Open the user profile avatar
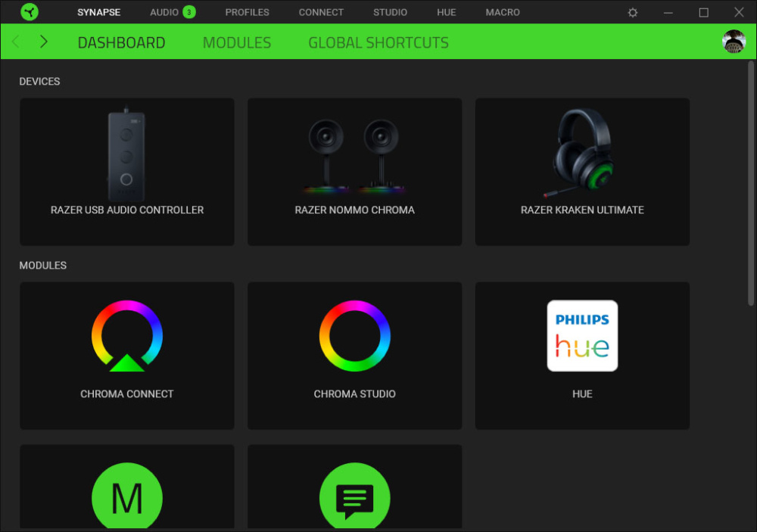Image resolution: width=757 pixels, height=532 pixels. (x=734, y=42)
